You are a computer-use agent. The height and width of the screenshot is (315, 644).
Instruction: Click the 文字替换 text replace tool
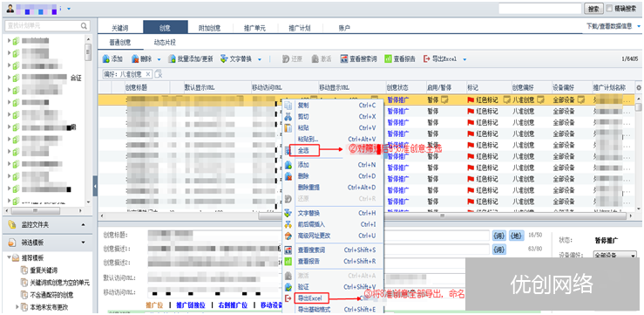[236, 59]
